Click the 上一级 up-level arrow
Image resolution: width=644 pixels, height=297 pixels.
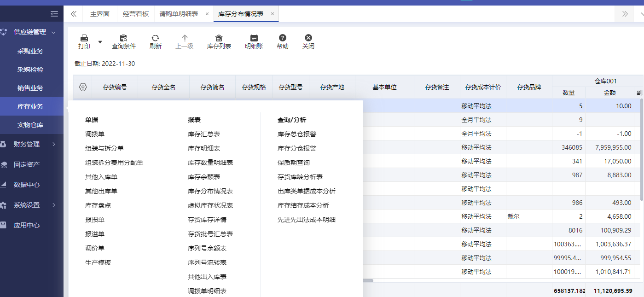click(x=185, y=38)
